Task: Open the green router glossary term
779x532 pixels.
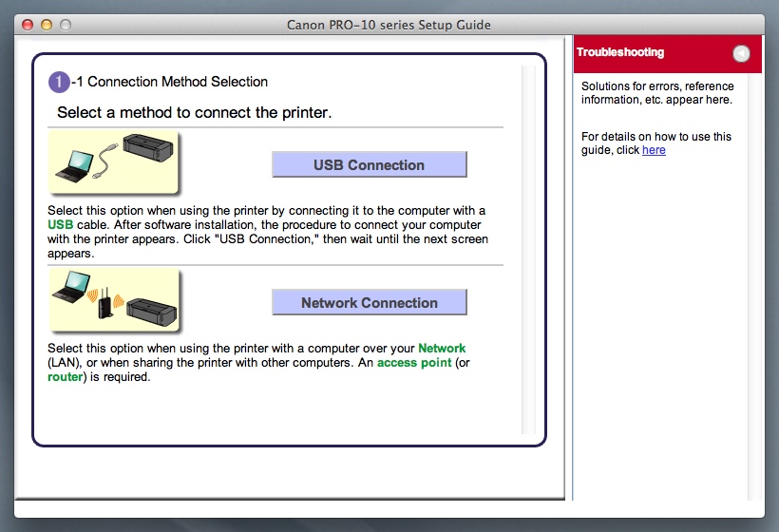Action: (66, 377)
